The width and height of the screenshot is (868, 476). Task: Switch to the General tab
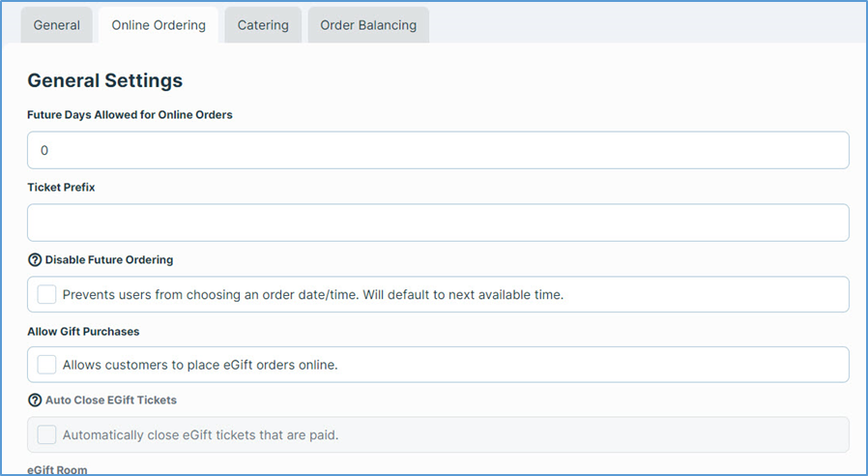click(x=57, y=25)
